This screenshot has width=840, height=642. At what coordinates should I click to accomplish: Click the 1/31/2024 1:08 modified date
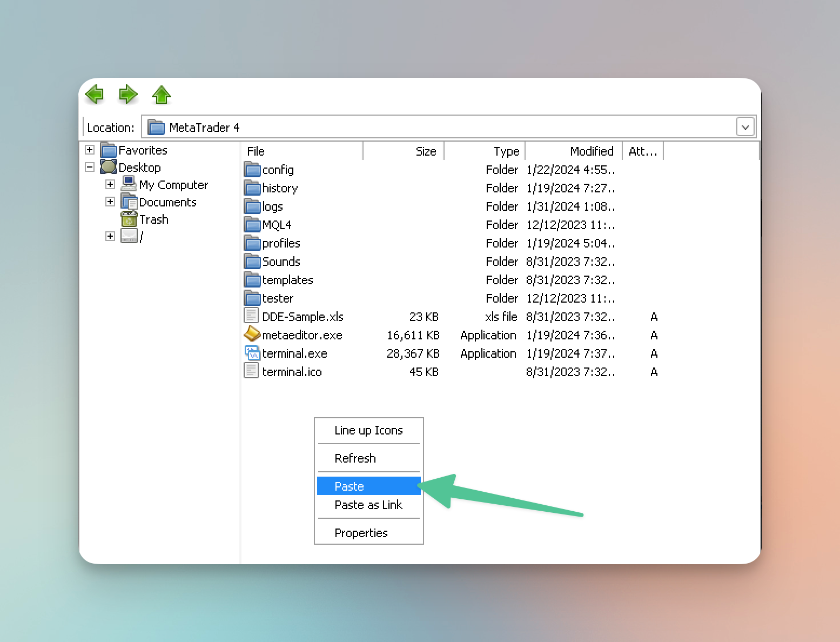tap(570, 206)
